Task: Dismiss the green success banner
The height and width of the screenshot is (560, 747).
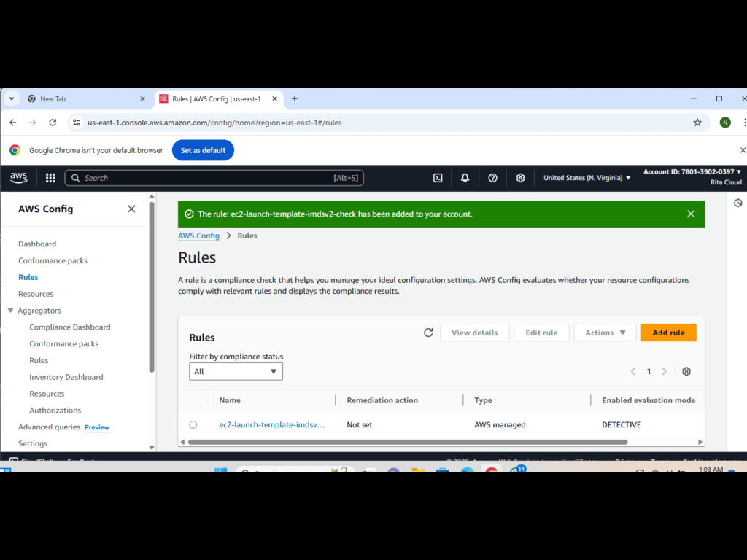Action: (691, 214)
